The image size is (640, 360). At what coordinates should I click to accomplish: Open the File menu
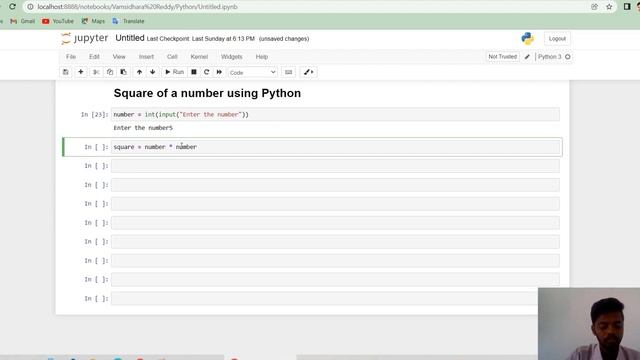(71, 57)
